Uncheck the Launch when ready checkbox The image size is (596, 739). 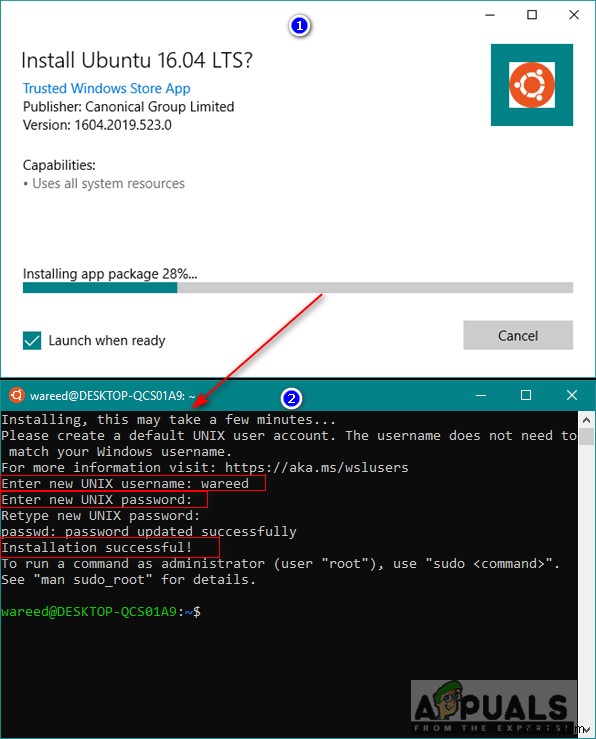(32, 340)
